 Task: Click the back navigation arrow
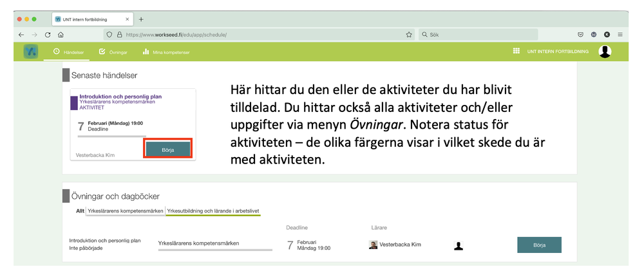click(21, 35)
